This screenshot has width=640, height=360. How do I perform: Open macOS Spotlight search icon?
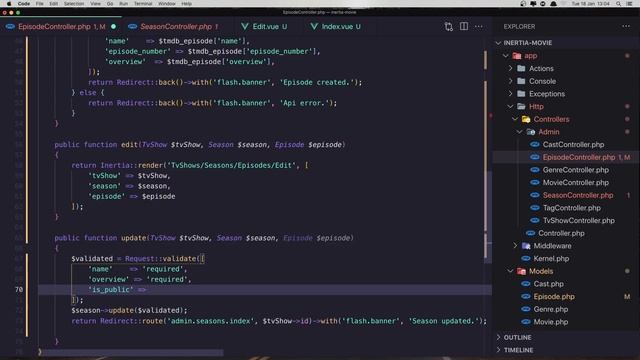618,4
